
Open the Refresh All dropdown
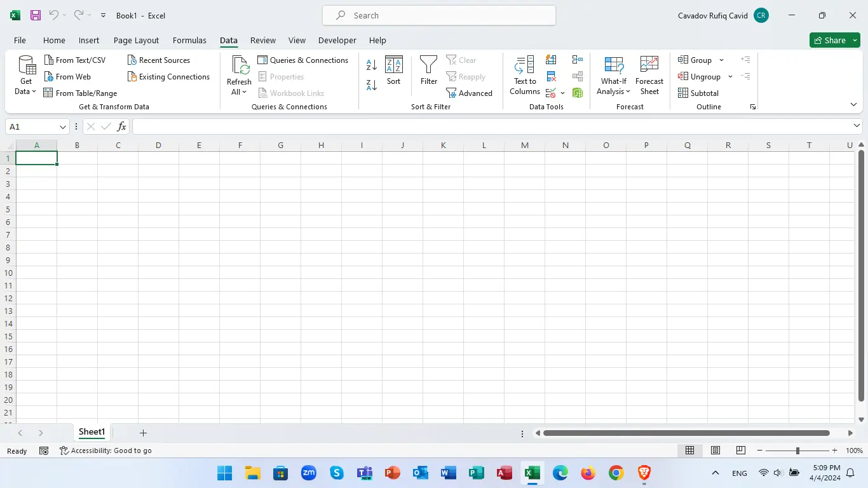[239, 92]
